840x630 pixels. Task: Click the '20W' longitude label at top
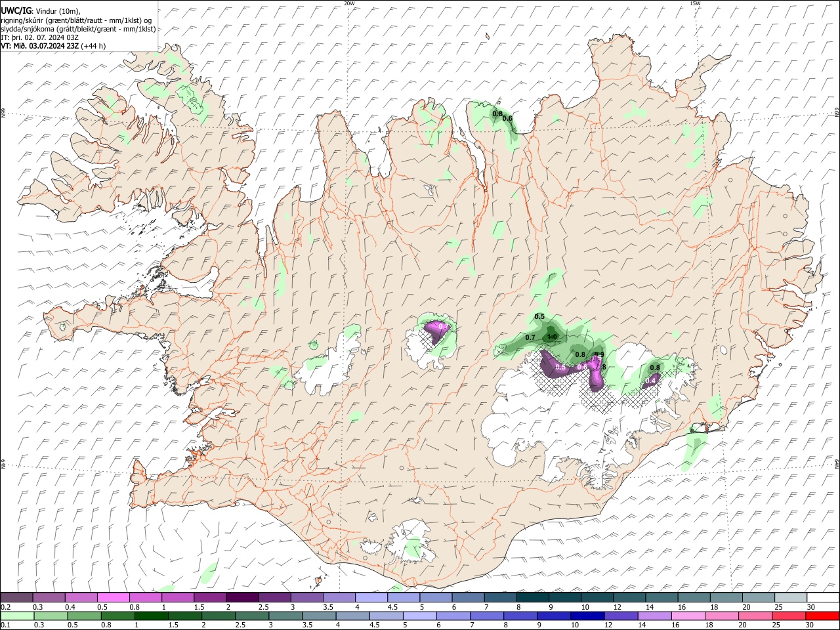tap(348, 3)
